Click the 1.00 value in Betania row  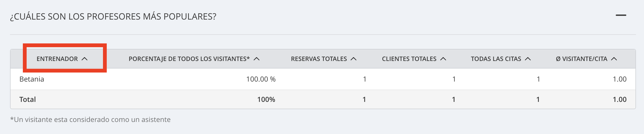(620, 79)
